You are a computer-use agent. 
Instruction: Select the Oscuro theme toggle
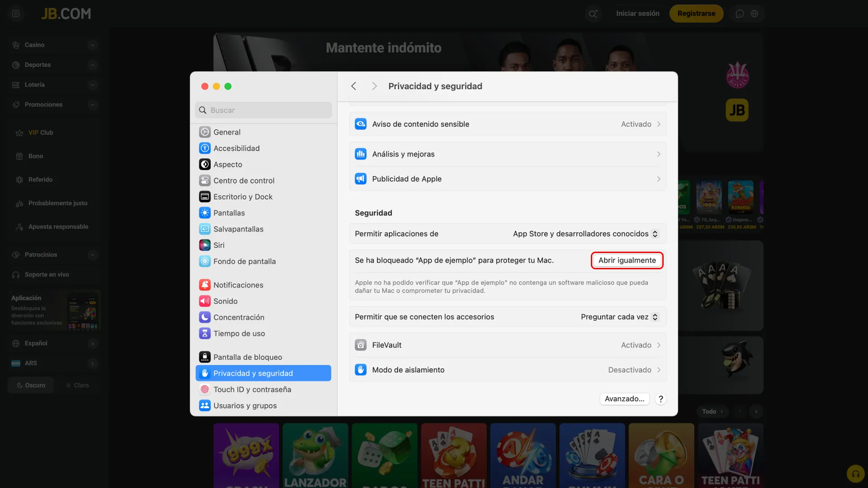(x=31, y=385)
